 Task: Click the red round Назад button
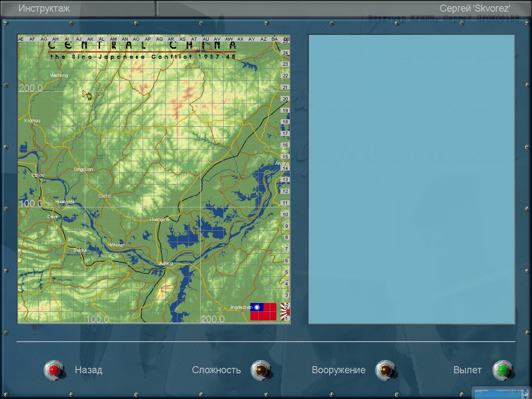point(54,370)
